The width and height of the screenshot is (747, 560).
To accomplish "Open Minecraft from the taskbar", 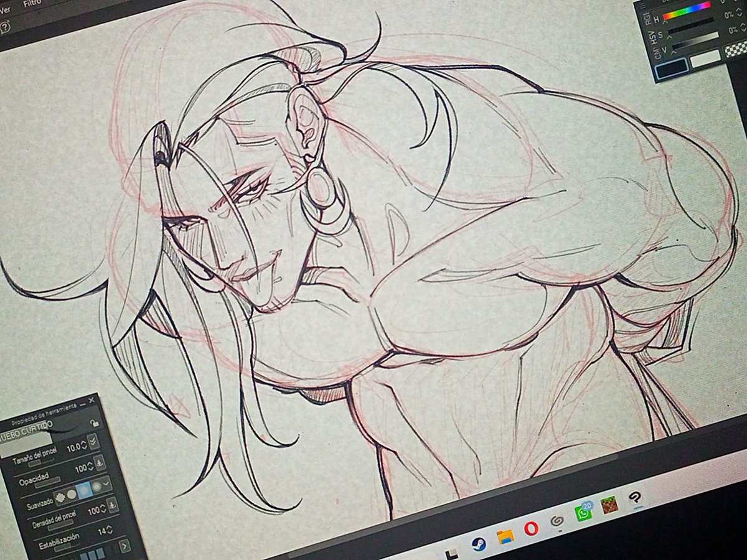I will (609, 505).
